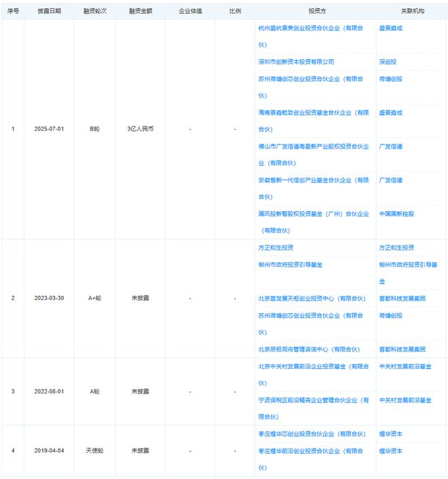Select the 3亿人民币 amount cell
This screenshot has height=479, width=448.
coord(141,129)
